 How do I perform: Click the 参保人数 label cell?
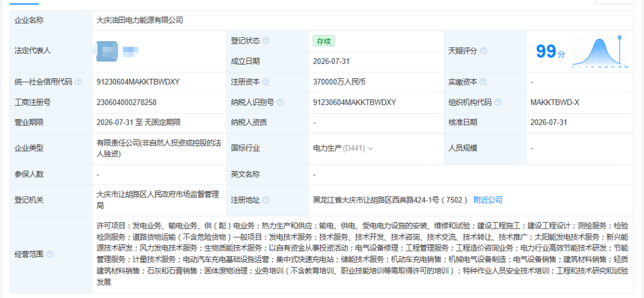pos(51,174)
